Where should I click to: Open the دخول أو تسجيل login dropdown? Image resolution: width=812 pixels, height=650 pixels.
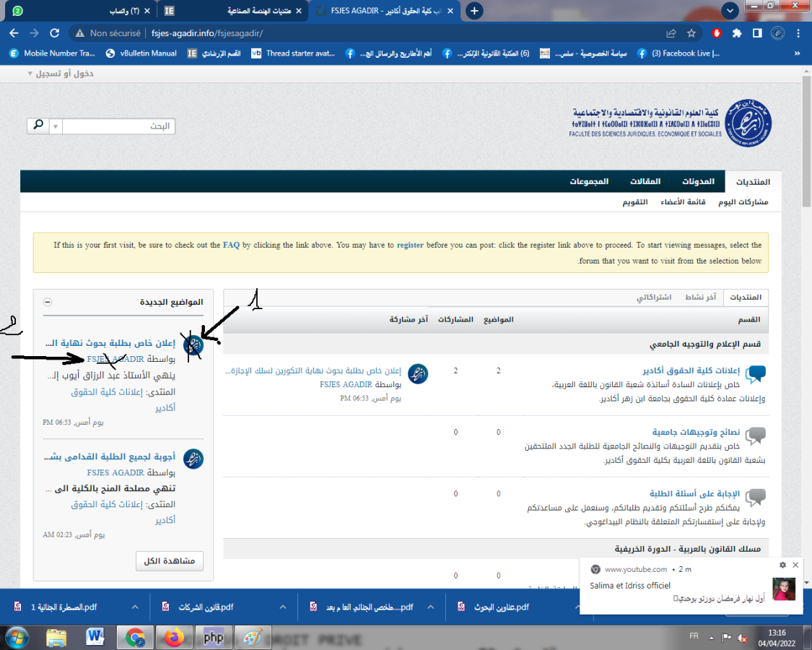61,74
